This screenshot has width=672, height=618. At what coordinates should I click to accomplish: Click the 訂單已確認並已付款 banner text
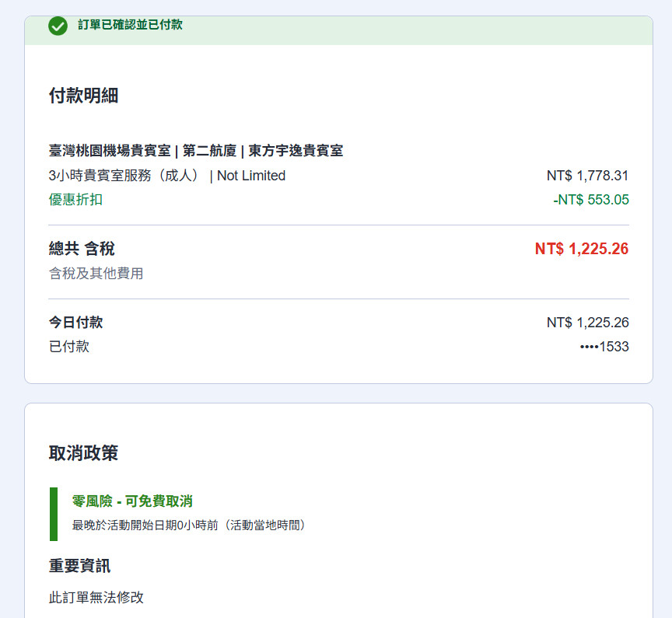tap(130, 25)
